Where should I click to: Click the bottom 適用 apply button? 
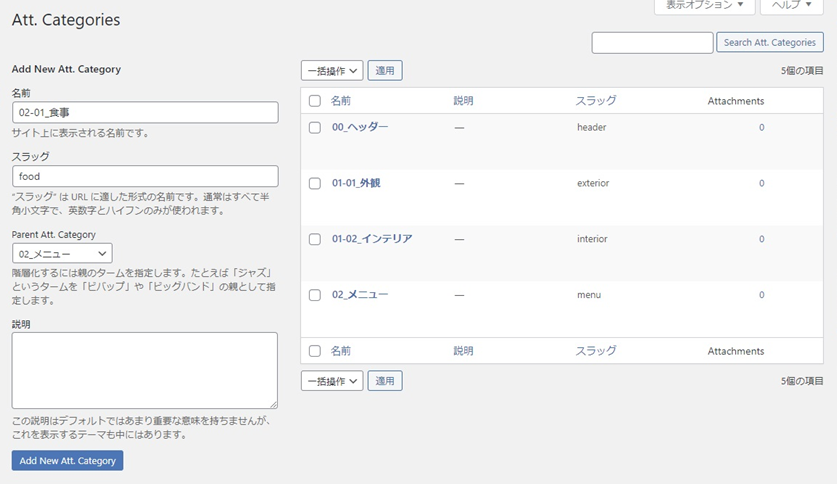385,381
